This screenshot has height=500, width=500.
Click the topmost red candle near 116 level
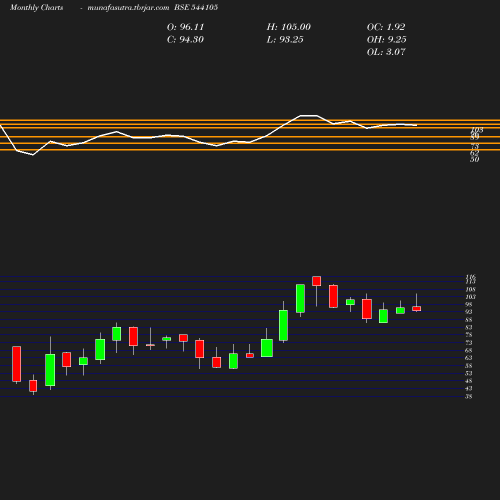pyautogui.click(x=317, y=281)
